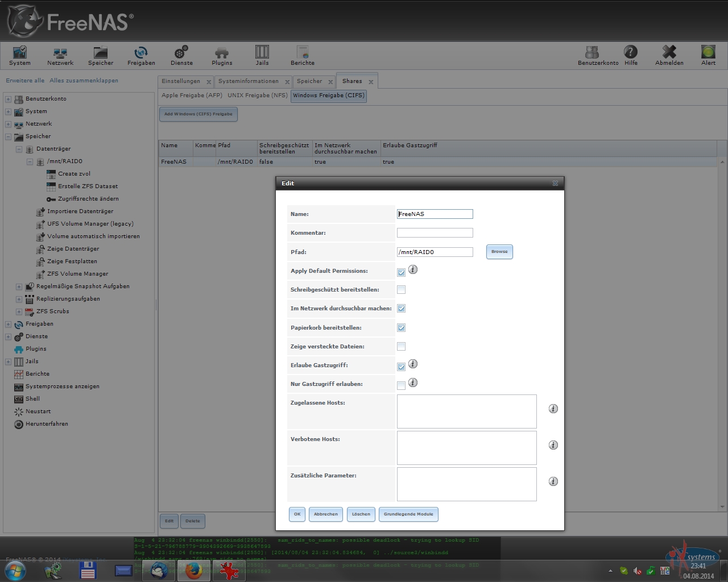Toggle Schreibgeschützt bereitstellen checkbox
The image size is (728, 582).
pos(401,290)
